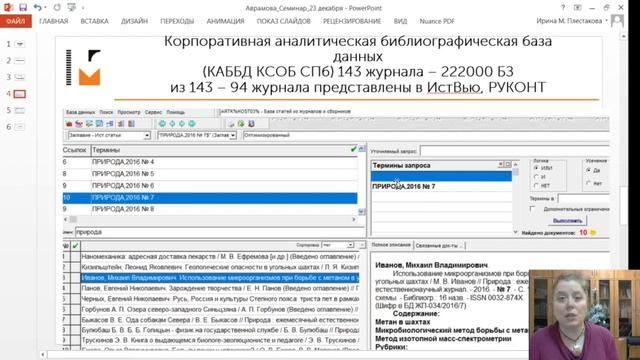Open ПРИРОДА 2016 № 7 query dropdown
This screenshot has width=640, height=360.
point(233,135)
